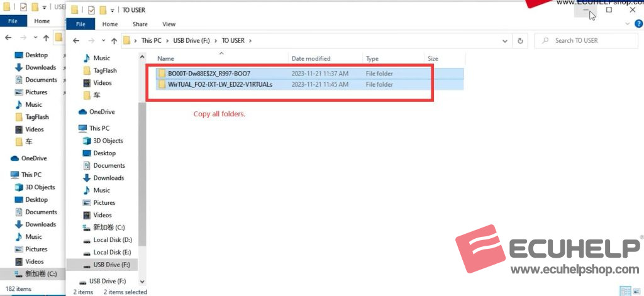Click into the Search TO USER box

click(586, 41)
